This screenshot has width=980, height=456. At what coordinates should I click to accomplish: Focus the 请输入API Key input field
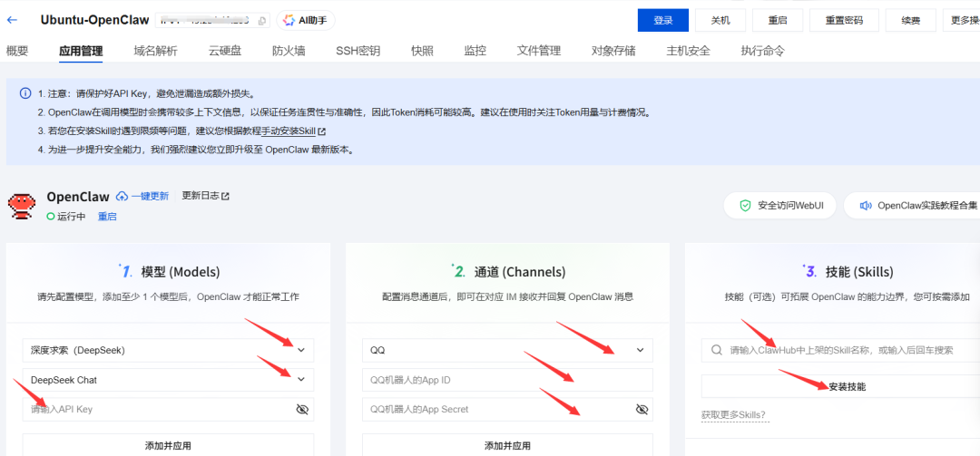click(x=158, y=409)
